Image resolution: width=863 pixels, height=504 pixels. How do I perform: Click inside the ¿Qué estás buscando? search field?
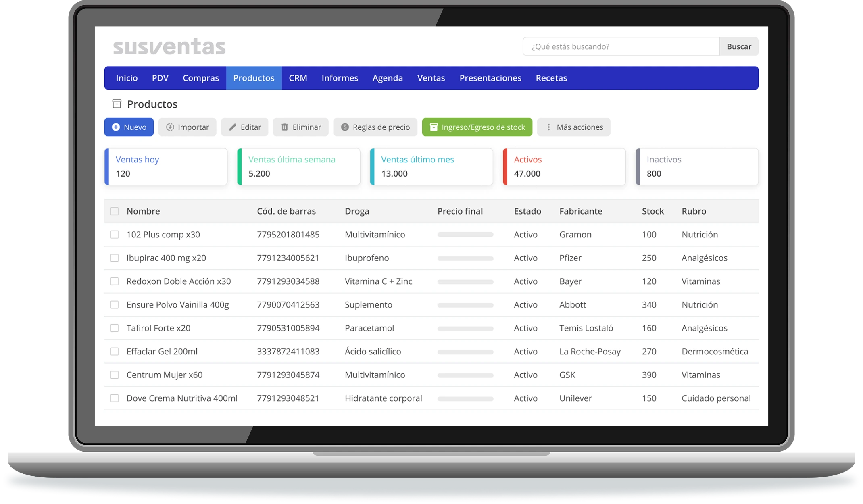(620, 46)
